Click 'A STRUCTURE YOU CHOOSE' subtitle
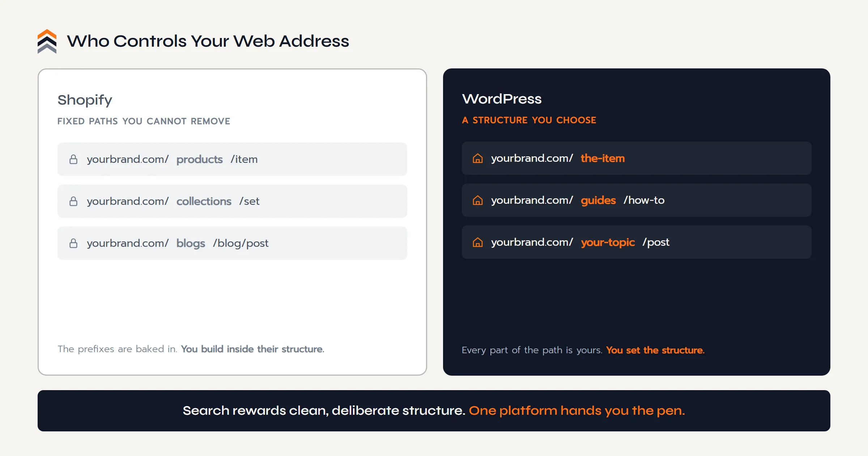Viewport: 868px width, 456px height. click(x=529, y=120)
